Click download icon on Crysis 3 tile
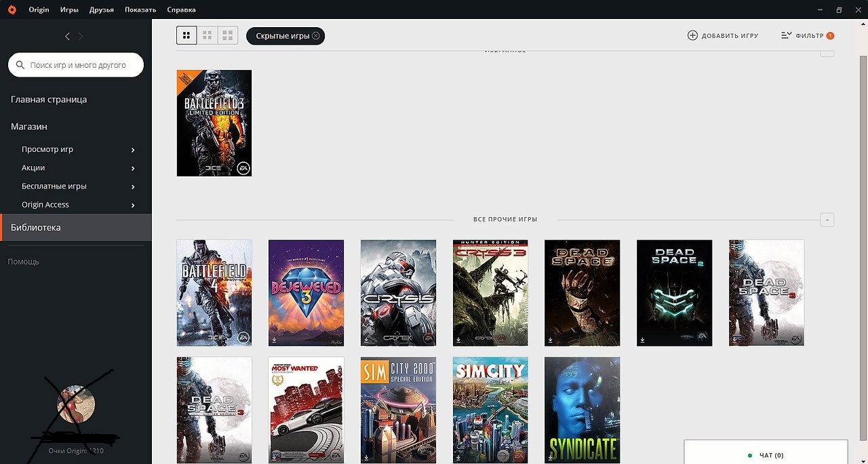The width and height of the screenshot is (868, 464). (459, 339)
